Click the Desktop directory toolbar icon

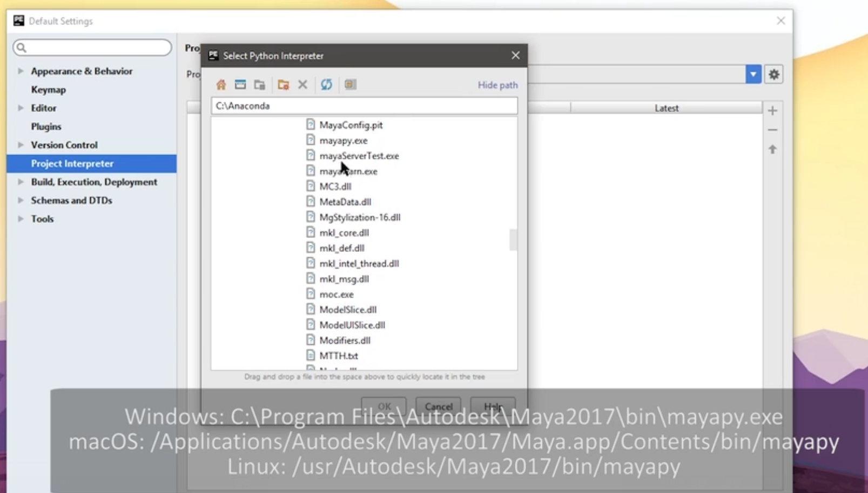point(240,84)
